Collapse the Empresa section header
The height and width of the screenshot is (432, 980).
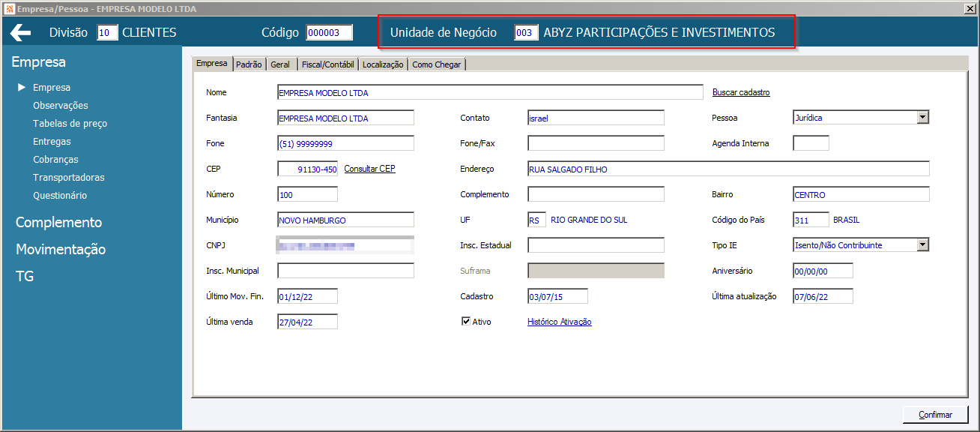39,62
